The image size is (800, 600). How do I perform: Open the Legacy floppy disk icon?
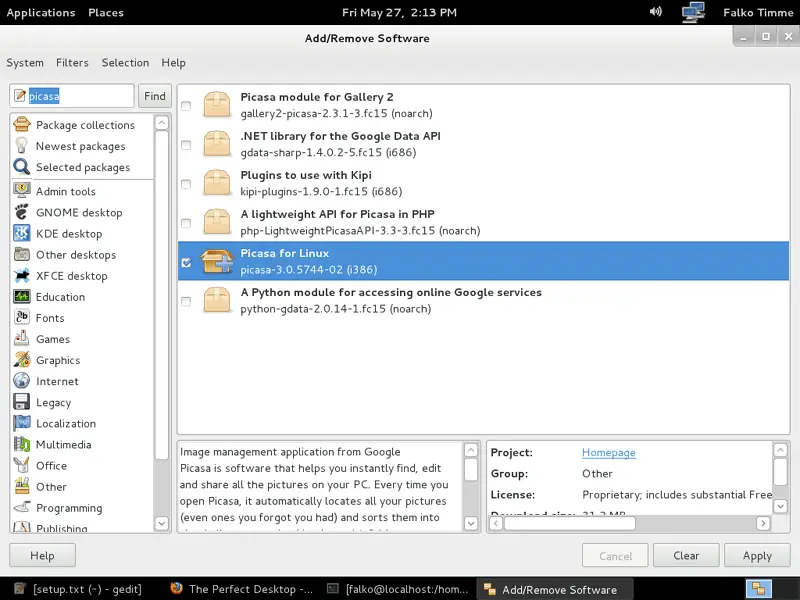click(x=21, y=402)
